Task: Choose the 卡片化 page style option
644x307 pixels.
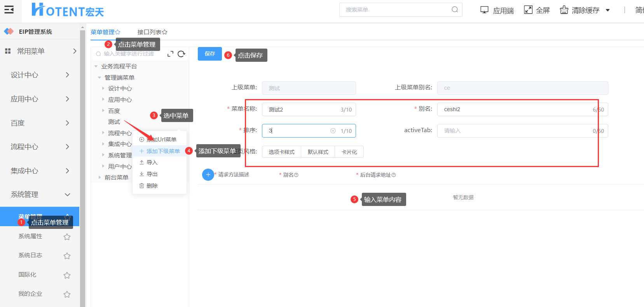Action: [349, 152]
